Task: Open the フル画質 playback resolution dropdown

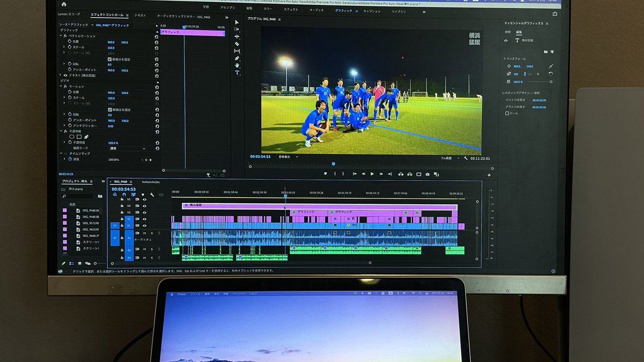Action: [x=450, y=158]
